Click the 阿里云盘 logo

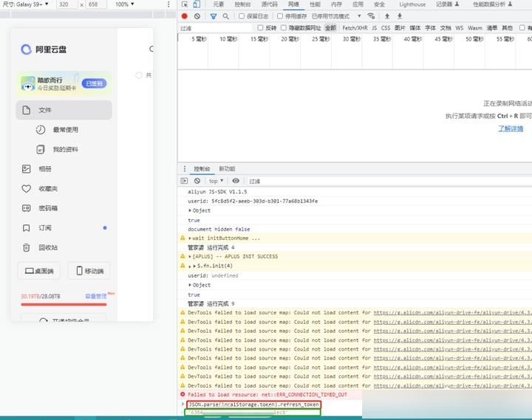[44, 49]
